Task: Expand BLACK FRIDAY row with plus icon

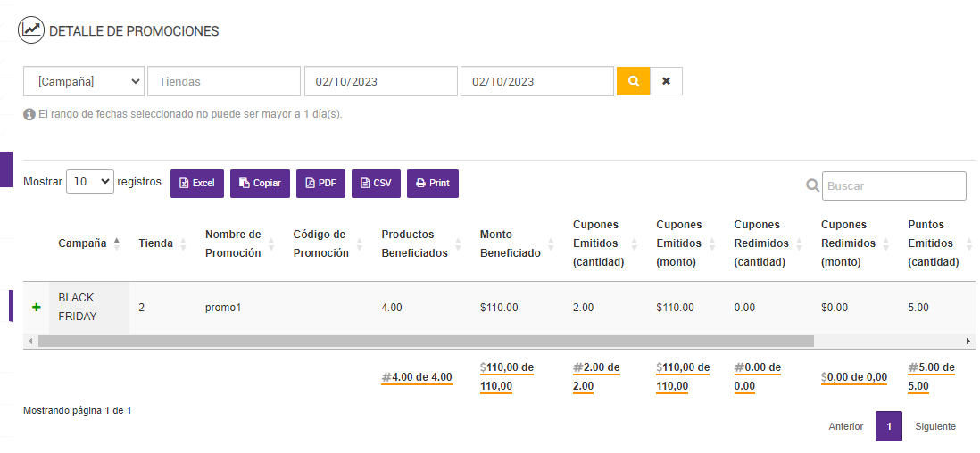Action: (37, 307)
